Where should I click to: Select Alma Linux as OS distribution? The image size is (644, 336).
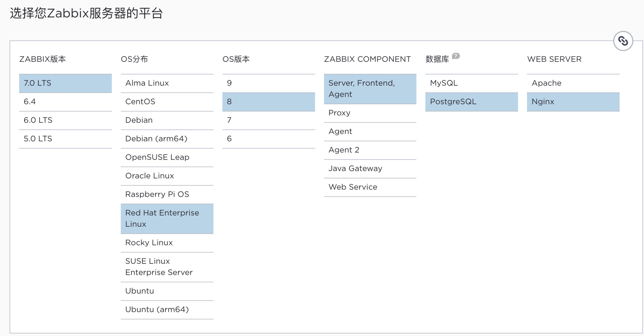[167, 83]
